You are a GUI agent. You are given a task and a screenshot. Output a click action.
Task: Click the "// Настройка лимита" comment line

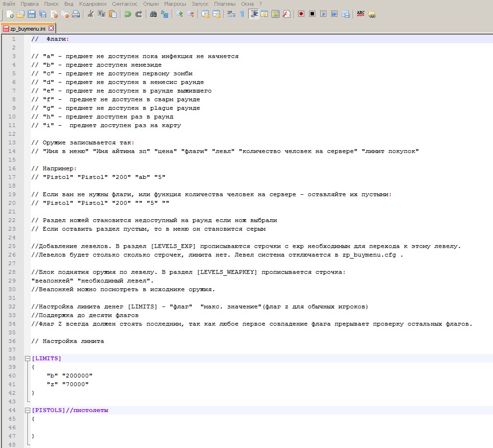(x=68, y=341)
